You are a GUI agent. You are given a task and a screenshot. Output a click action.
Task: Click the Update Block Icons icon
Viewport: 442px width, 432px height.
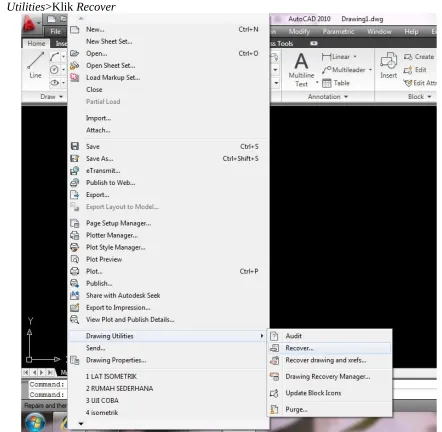(274, 393)
